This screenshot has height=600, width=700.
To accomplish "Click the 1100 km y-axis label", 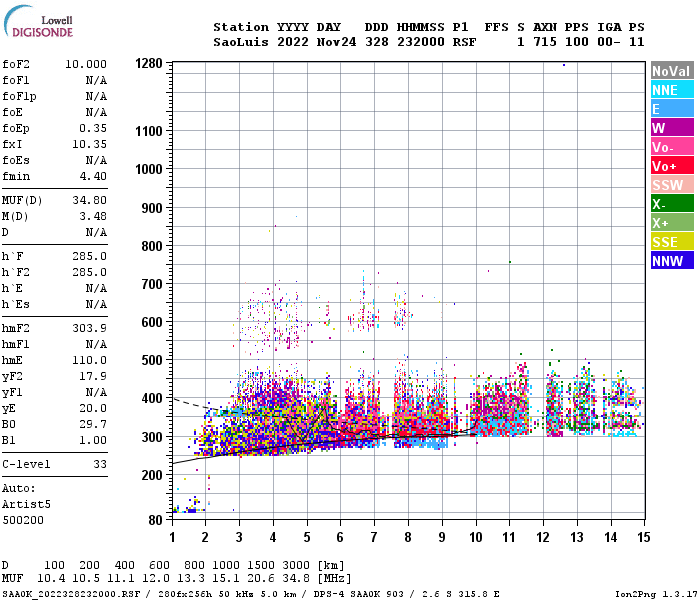I will [x=149, y=131].
